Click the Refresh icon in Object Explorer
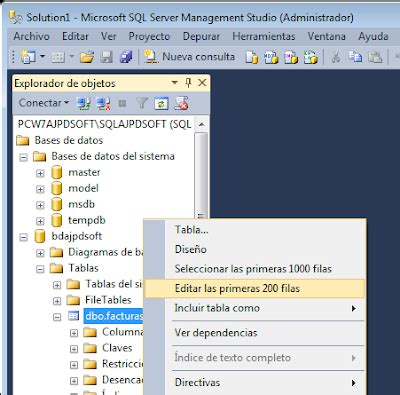The image size is (400, 395). click(161, 103)
